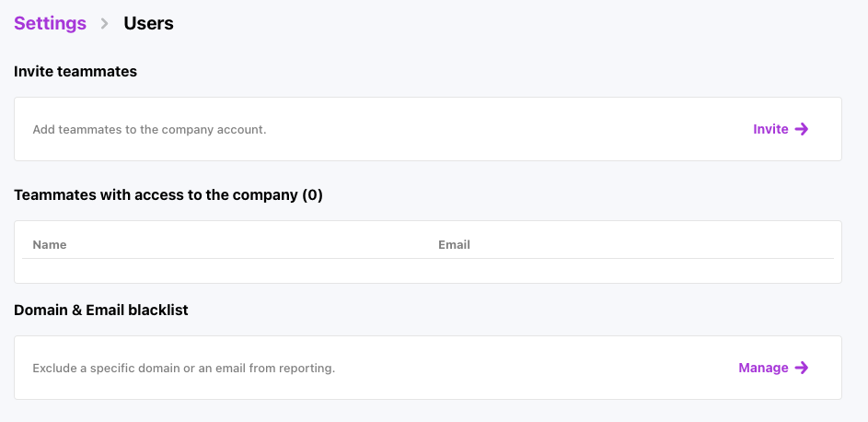
Task: Click the arrow icon beside Manage
Action: (802, 368)
